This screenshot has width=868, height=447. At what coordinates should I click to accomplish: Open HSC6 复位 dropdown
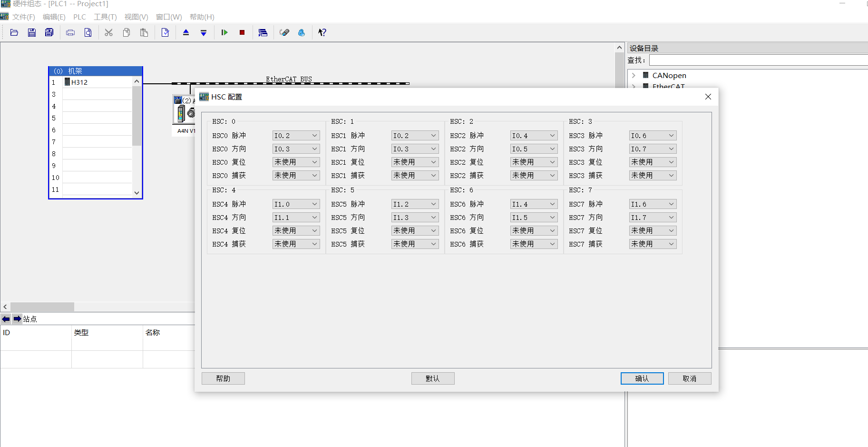coord(534,231)
